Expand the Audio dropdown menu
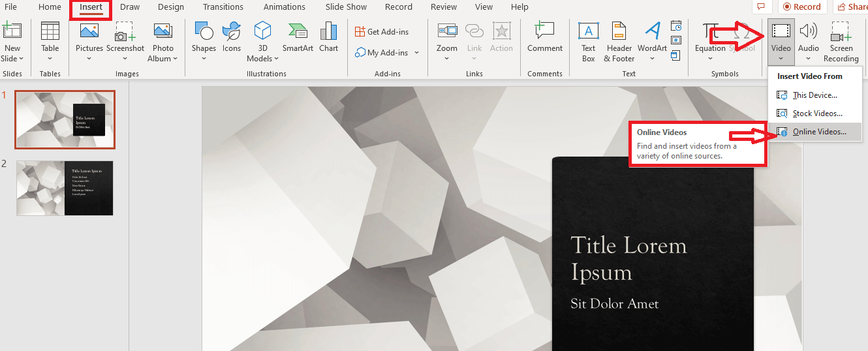Image resolution: width=868 pixels, height=351 pixels. (808, 59)
